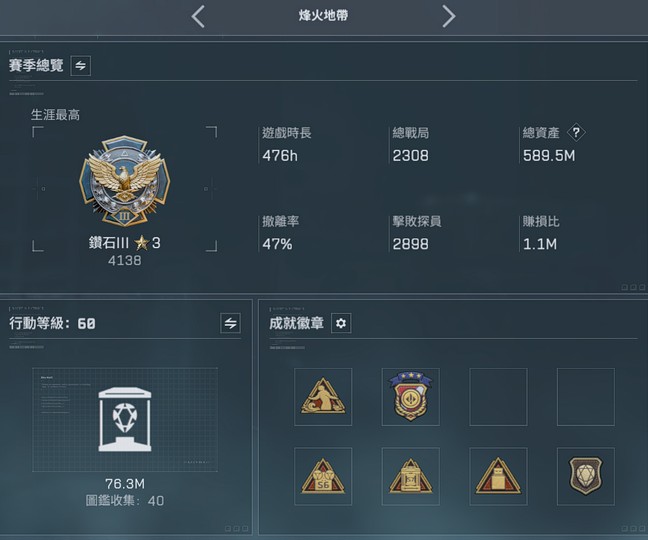Click the 鑽石III rank label
Viewport: 648px width, 540px height.
[x=109, y=243]
